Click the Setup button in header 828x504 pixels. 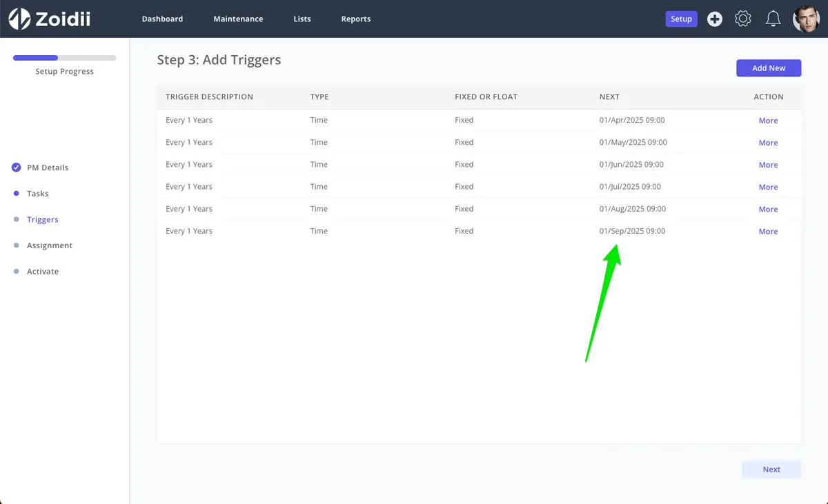coord(681,19)
